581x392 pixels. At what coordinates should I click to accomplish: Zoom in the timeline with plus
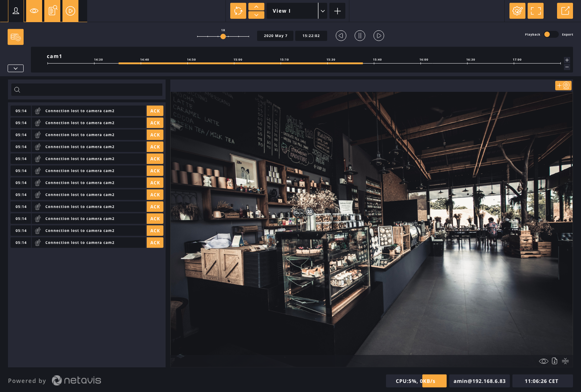pos(567,60)
